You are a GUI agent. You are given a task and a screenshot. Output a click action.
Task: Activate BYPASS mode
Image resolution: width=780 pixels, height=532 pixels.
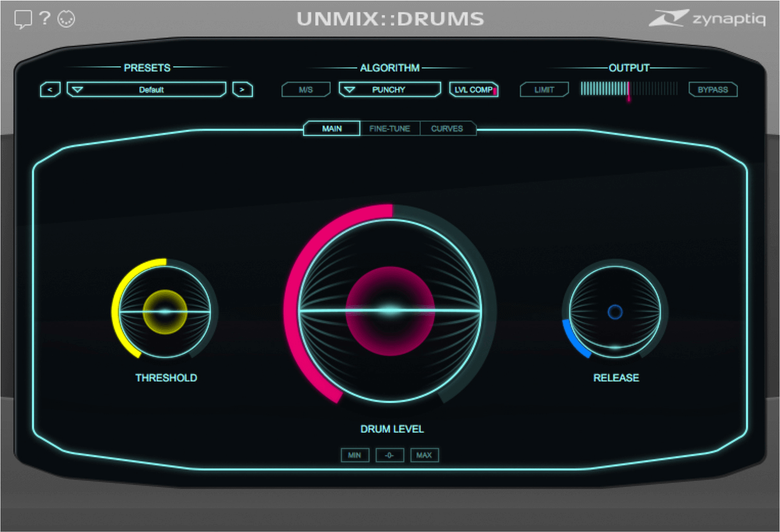click(x=712, y=89)
